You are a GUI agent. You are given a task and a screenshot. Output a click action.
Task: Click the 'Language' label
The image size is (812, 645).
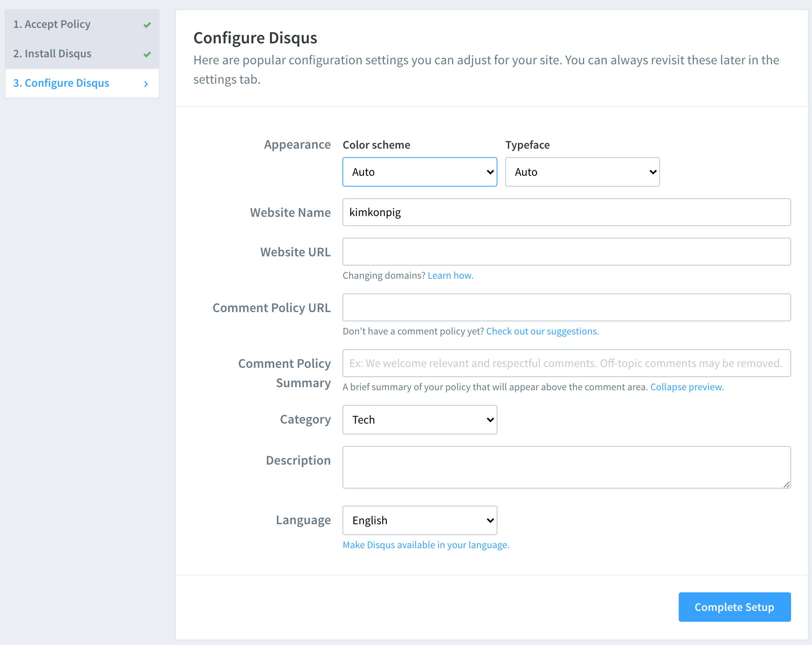pyautogui.click(x=303, y=520)
